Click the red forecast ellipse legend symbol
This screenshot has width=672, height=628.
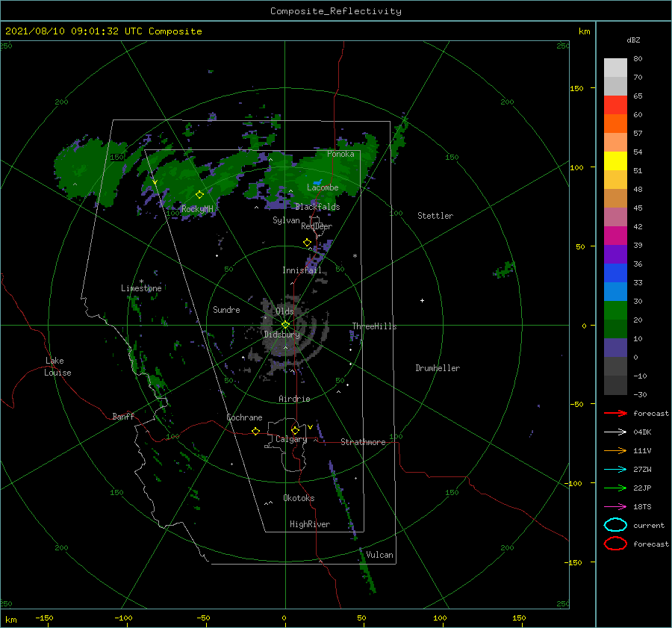(x=615, y=544)
